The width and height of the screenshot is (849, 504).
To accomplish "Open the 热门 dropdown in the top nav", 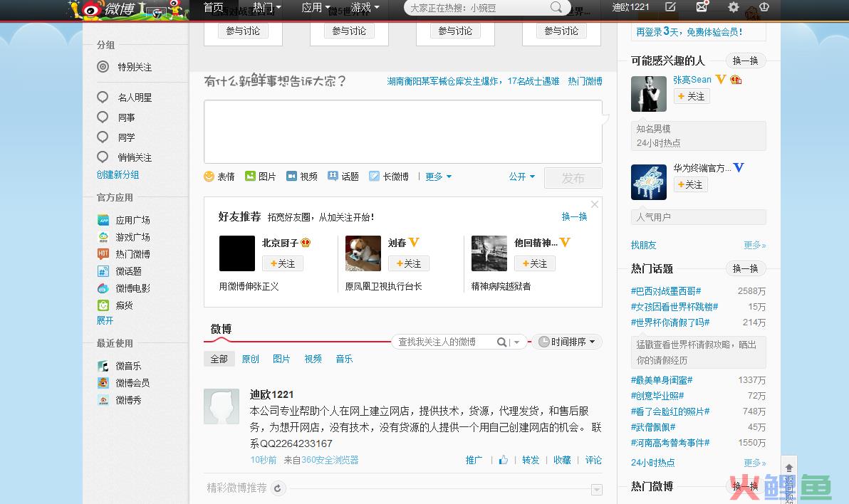I will 267,8.
